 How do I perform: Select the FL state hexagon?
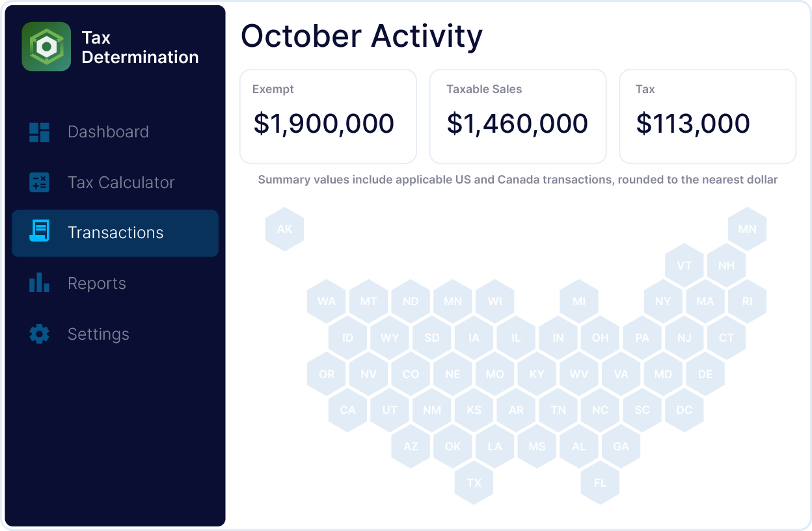tap(600, 483)
